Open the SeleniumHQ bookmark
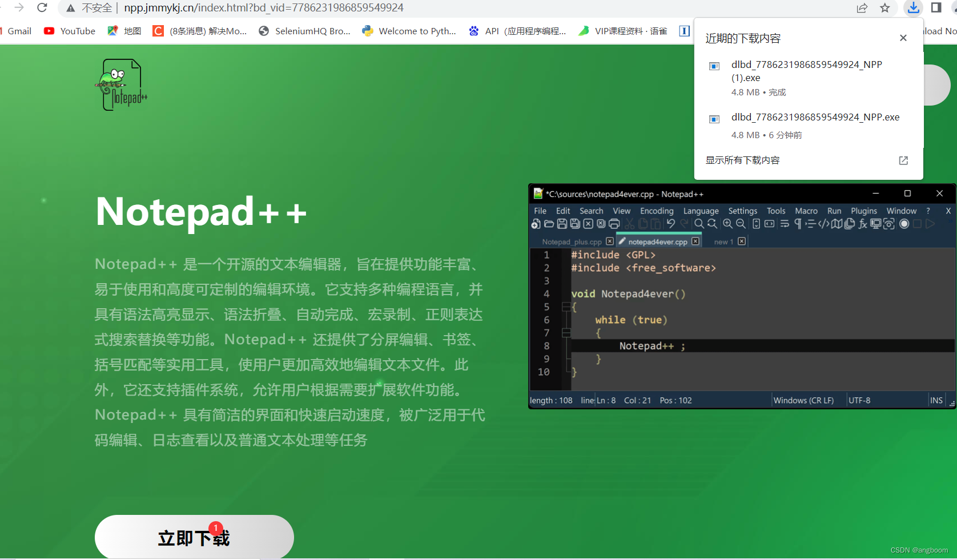Image resolution: width=957 pixels, height=560 pixels. [304, 31]
